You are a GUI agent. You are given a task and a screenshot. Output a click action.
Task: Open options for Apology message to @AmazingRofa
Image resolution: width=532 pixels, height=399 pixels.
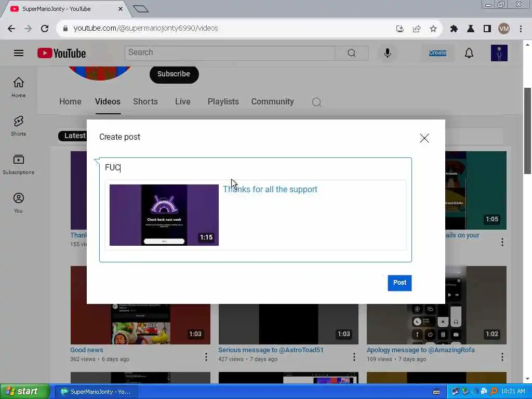(x=502, y=356)
